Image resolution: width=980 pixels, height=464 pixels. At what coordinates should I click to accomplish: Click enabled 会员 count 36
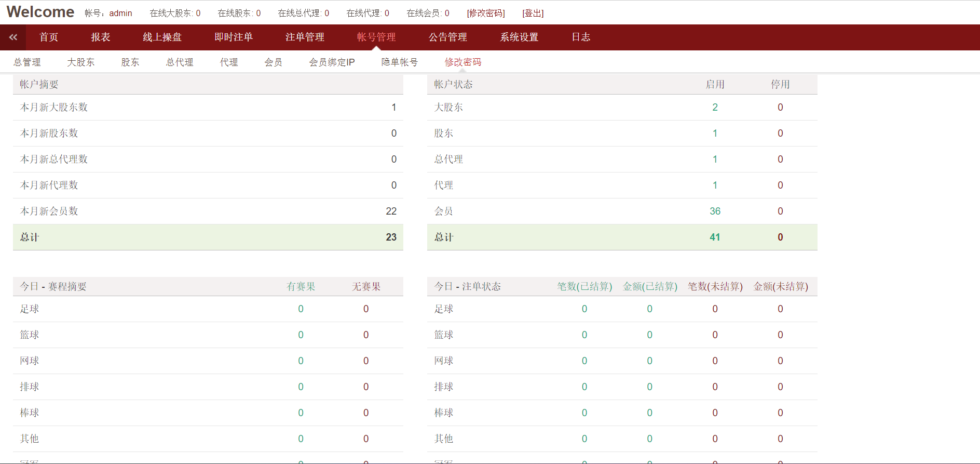715,211
